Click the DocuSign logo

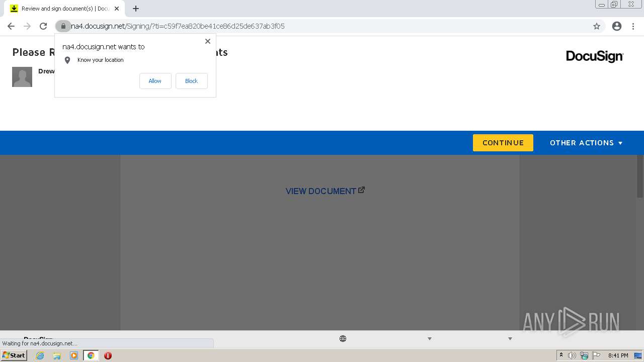click(595, 56)
